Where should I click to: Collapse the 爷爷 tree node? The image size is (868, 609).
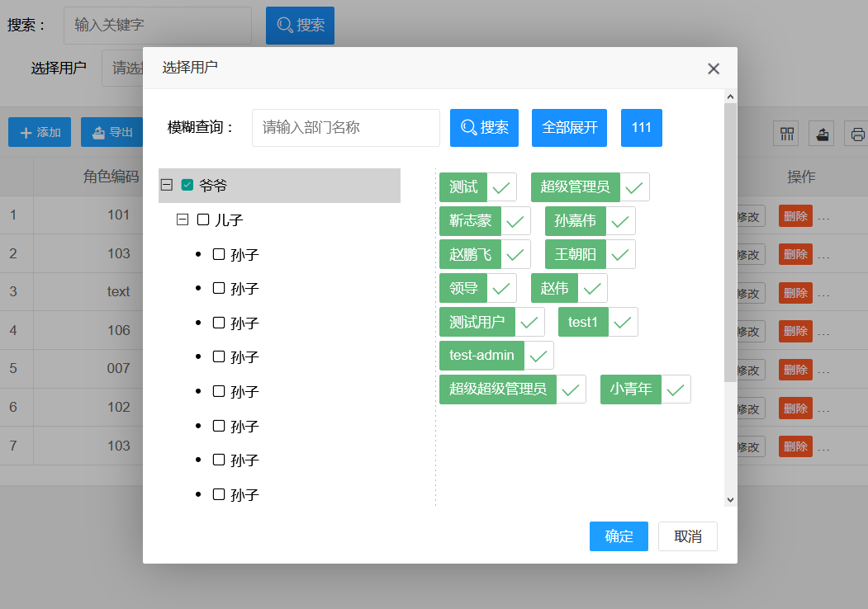[166, 186]
